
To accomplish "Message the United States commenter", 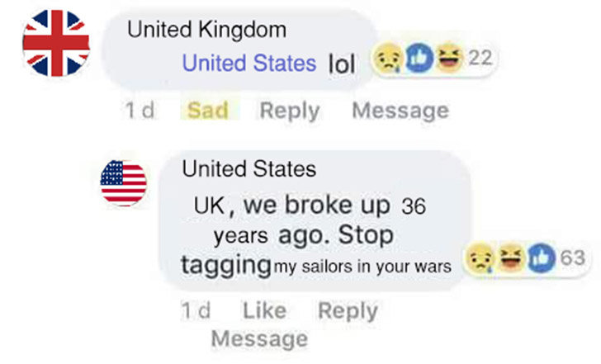I will (259, 338).
